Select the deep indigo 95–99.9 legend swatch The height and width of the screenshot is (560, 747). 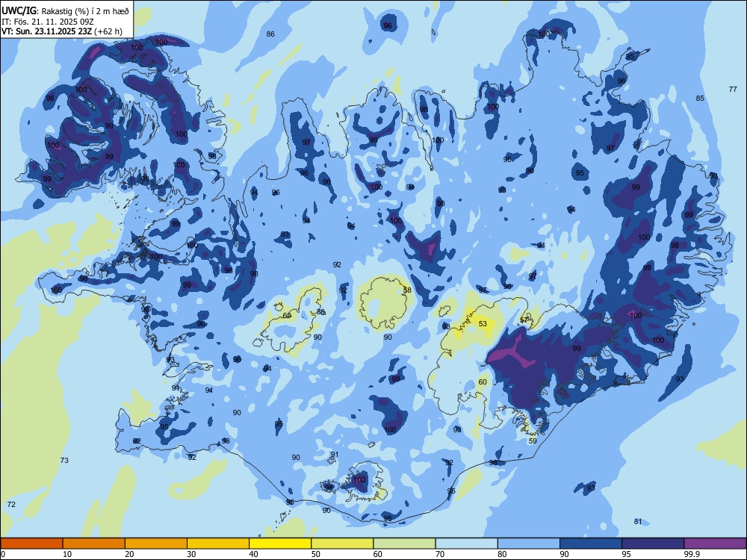[x=653, y=544]
